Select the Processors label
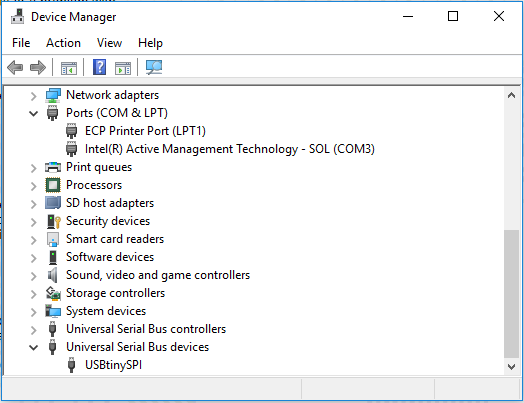This screenshot has width=524, height=403. coord(94,185)
